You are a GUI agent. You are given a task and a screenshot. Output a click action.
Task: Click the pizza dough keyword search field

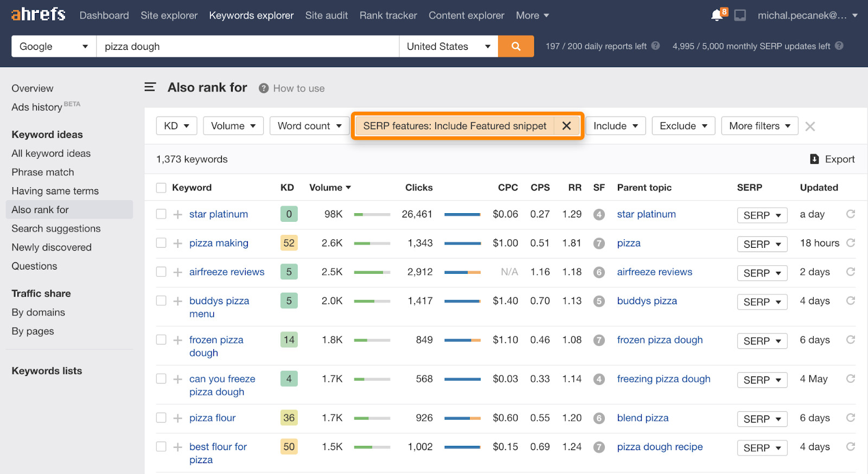(x=247, y=47)
